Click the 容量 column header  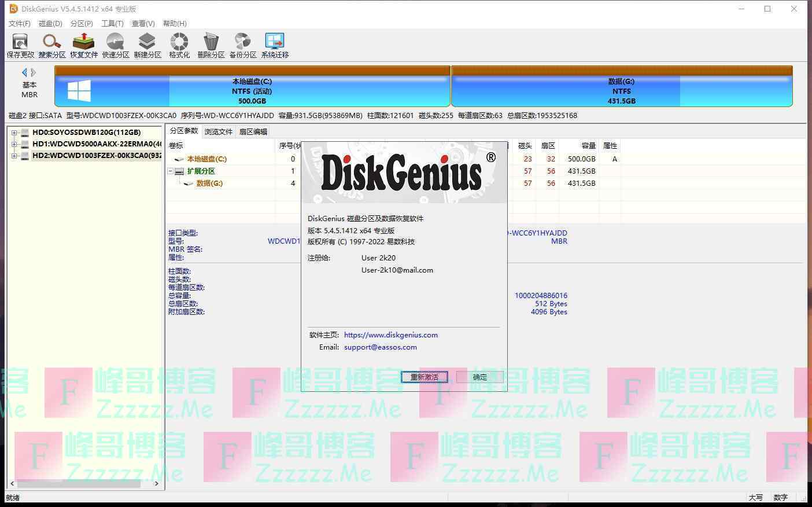[x=589, y=146]
